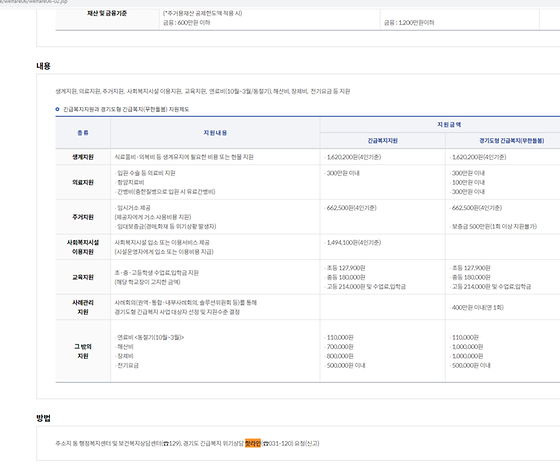Image resolution: width=560 pixels, height=466 pixels.
Task: Click the '긴급복지지원' sub-column header
Action: pyautogui.click(x=382, y=141)
